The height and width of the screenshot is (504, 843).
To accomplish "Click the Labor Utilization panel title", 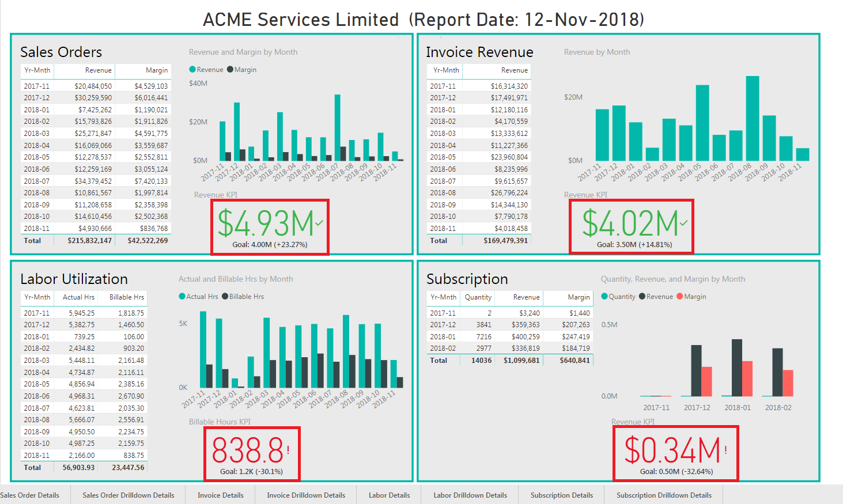I will pos(74,279).
